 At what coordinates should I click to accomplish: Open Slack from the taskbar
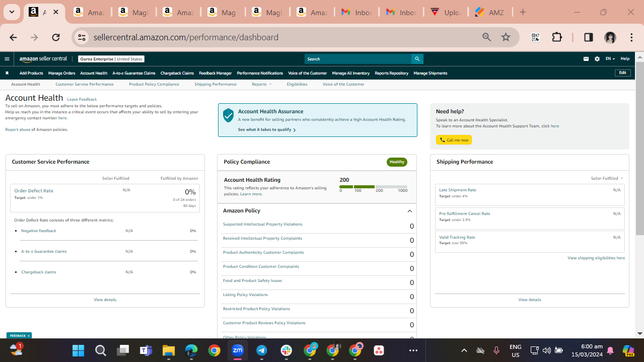tap(286, 350)
